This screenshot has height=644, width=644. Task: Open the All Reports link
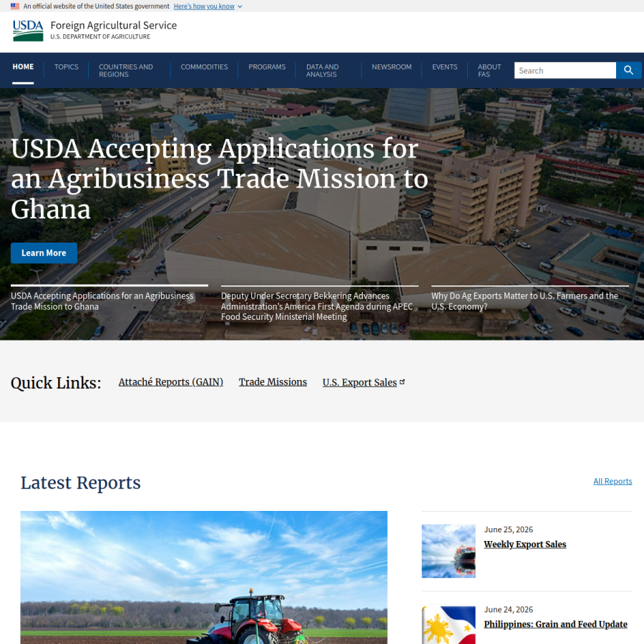point(613,481)
